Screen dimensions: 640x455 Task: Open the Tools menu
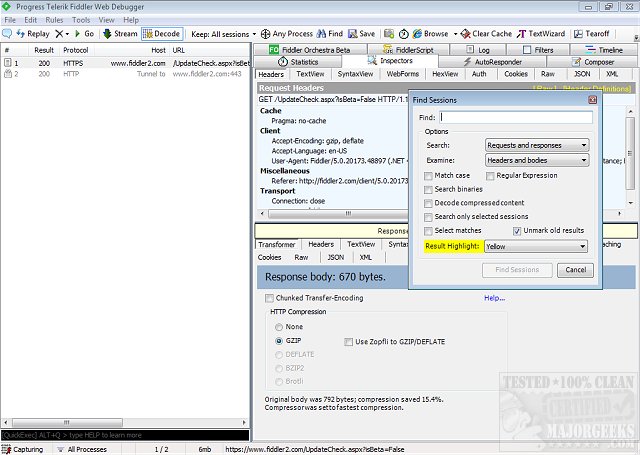81,20
